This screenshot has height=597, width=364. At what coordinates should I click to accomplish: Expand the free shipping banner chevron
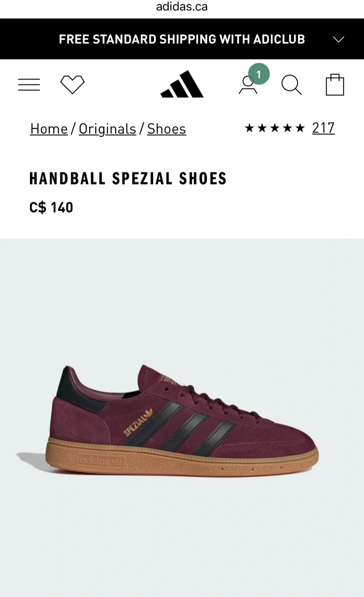click(x=339, y=39)
